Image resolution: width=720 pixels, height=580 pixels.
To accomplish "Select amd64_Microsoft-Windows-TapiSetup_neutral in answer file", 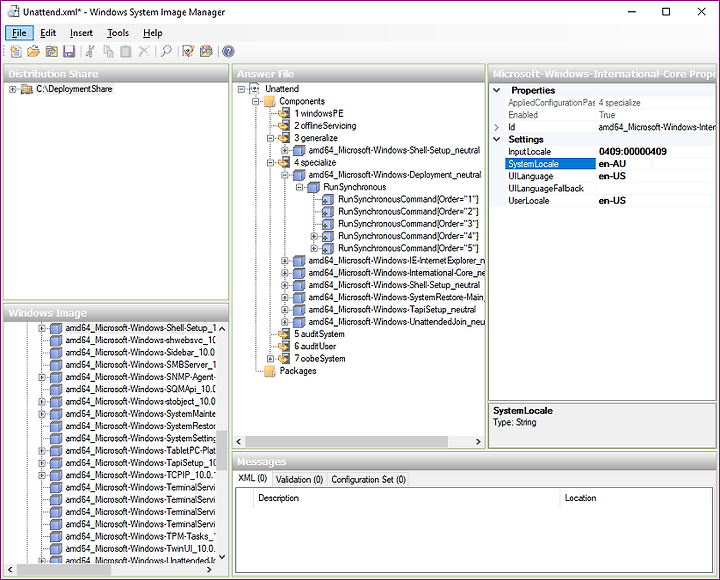I will (392, 310).
